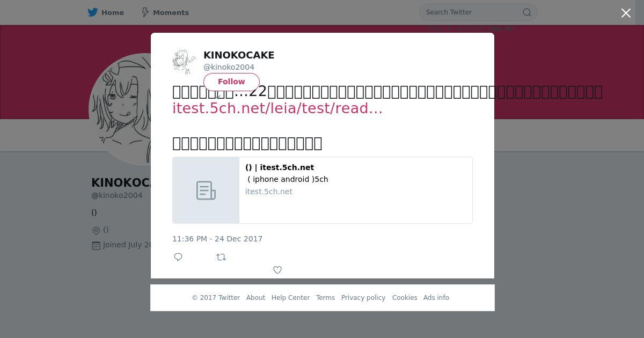644x338 pixels.
Task: Click the link card document icon
Action: coord(206,190)
